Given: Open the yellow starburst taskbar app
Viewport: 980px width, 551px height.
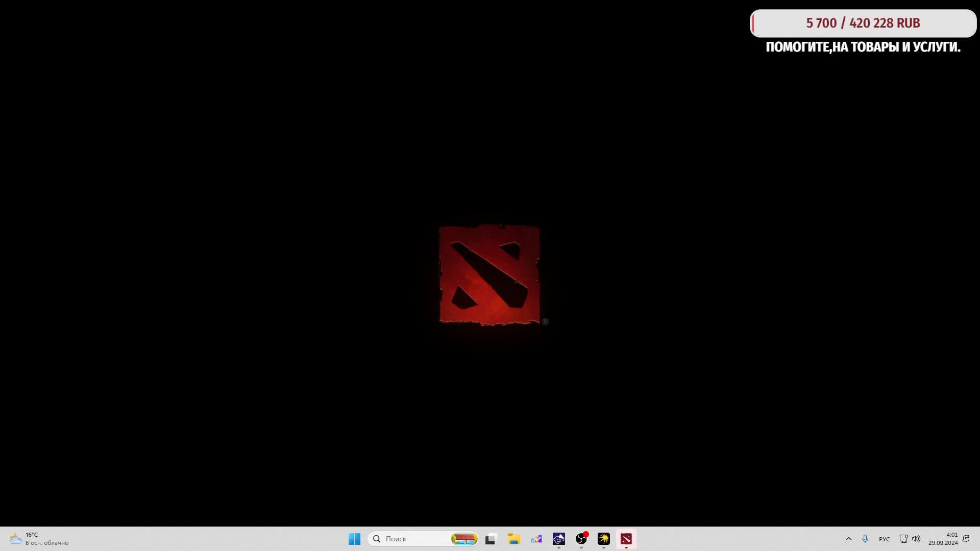Looking at the screenshot, I should click(x=604, y=539).
